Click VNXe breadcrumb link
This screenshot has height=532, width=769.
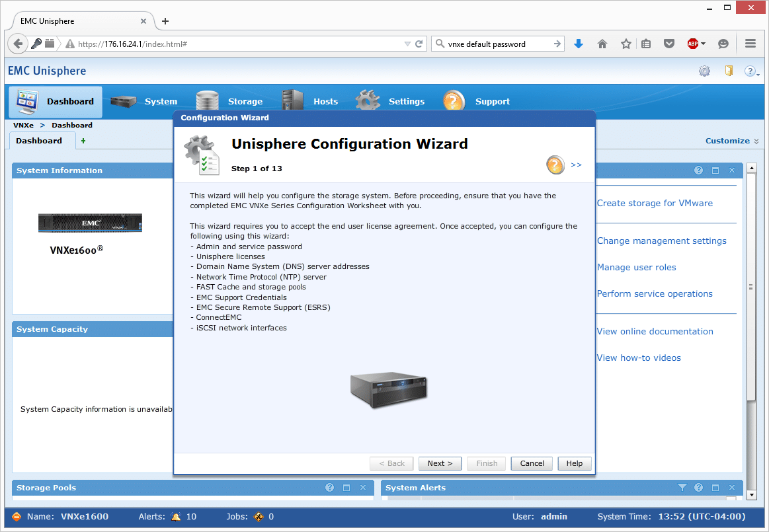pyautogui.click(x=24, y=125)
